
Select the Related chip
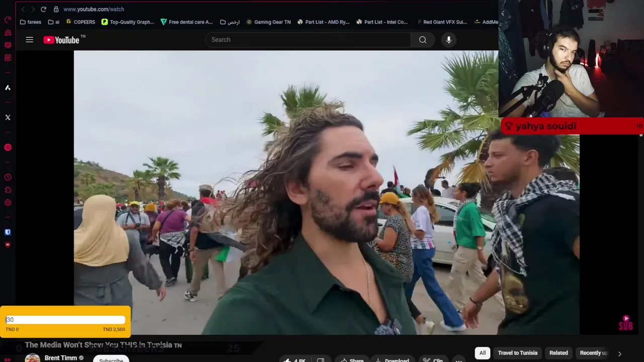(558, 353)
